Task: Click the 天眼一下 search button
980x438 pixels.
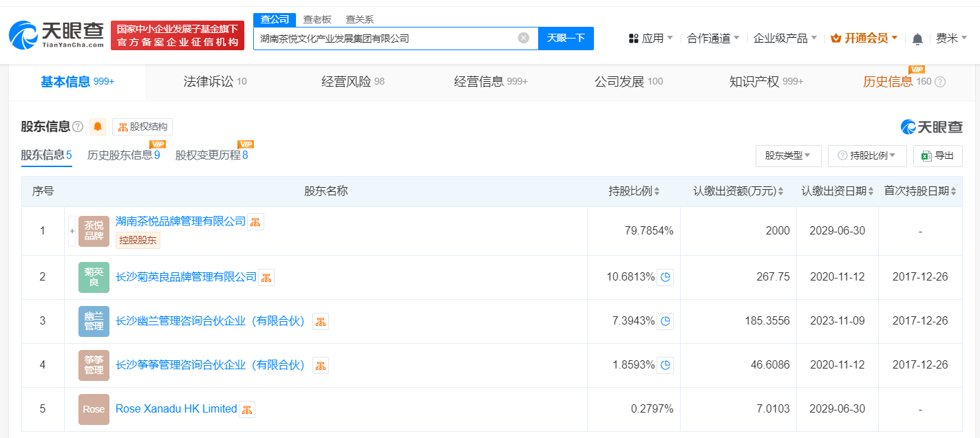Action: click(566, 39)
